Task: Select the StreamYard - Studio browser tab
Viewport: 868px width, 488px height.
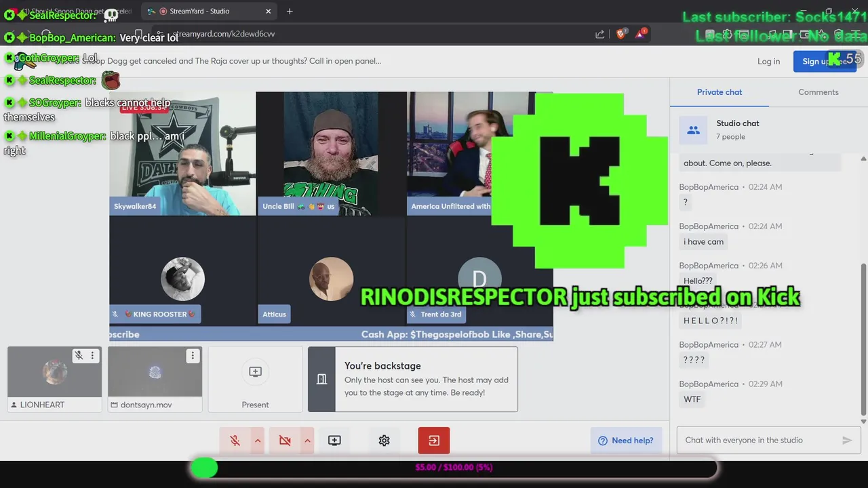Action: (210, 11)
